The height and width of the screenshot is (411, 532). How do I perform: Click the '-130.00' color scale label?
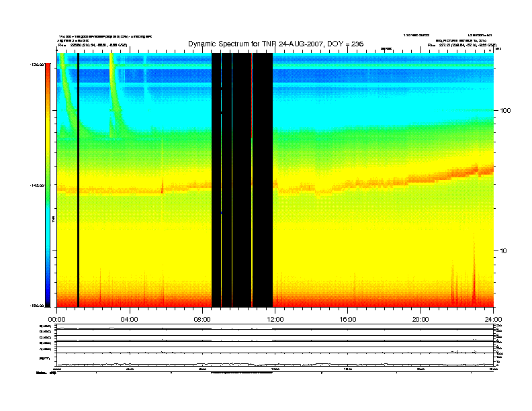coord(37,64)
